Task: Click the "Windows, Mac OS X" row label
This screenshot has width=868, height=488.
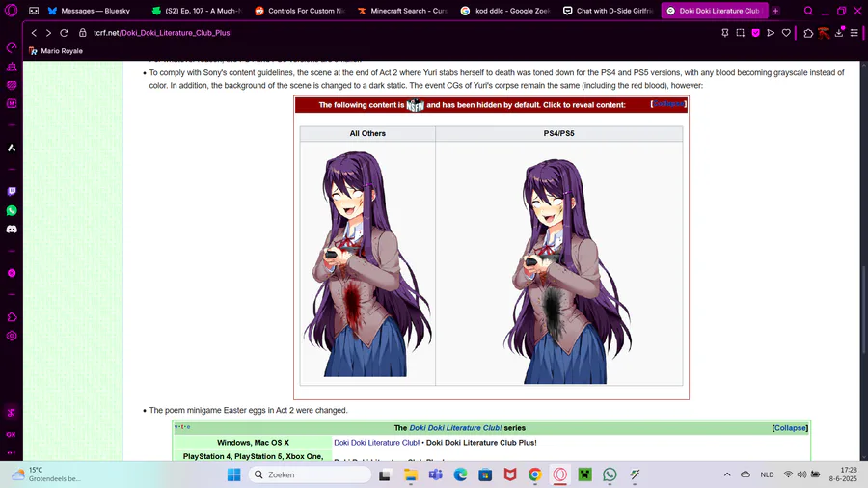Action: click(x=253, y=443)
